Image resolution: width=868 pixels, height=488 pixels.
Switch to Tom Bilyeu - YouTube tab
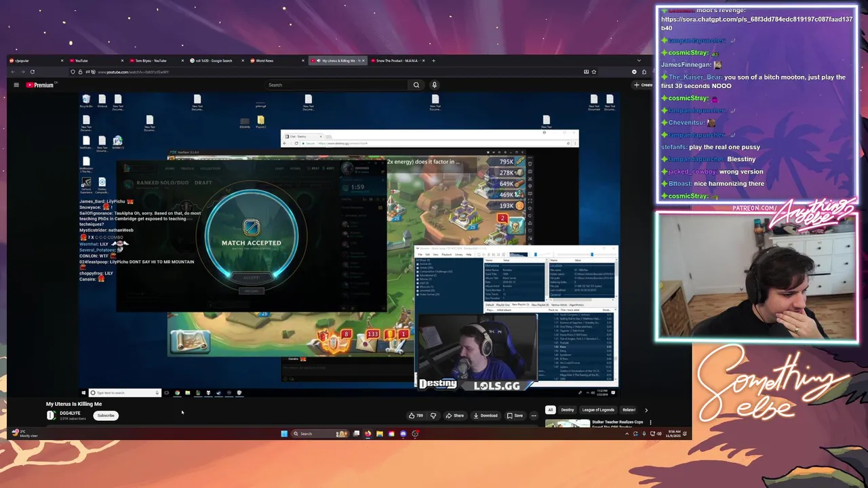click(157, 60)
